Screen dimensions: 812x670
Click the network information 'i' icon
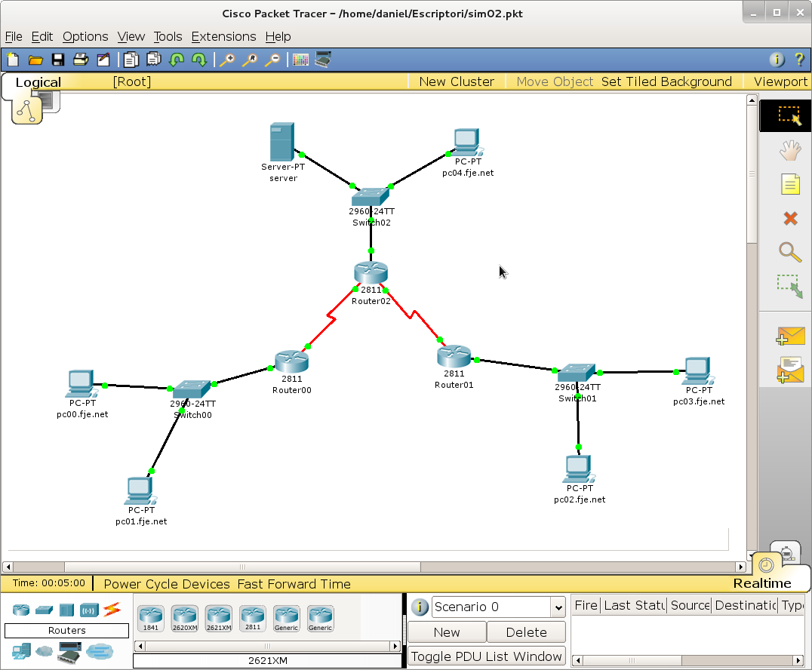(777, 60)
